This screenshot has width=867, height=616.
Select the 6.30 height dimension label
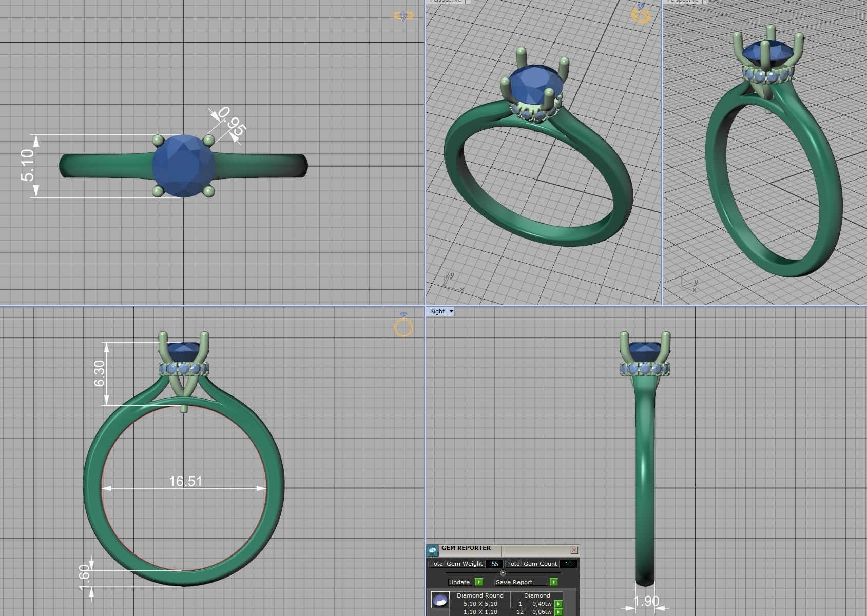pos(99,373)
